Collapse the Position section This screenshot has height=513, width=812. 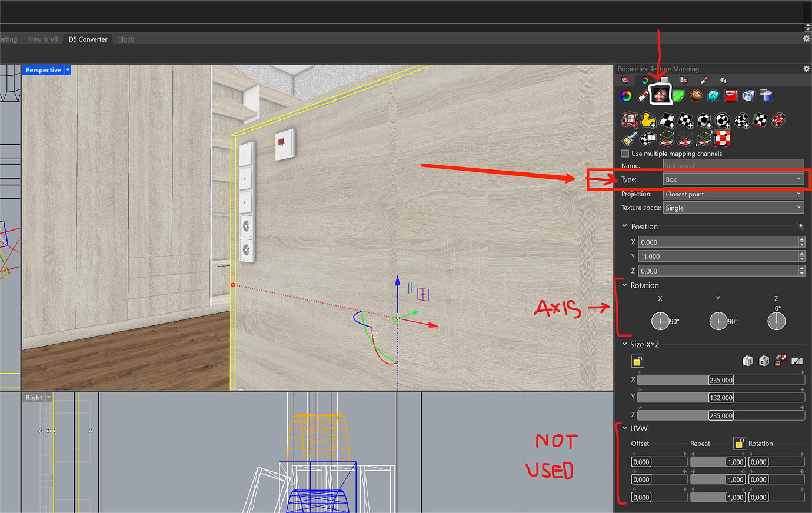coord(625,226)
